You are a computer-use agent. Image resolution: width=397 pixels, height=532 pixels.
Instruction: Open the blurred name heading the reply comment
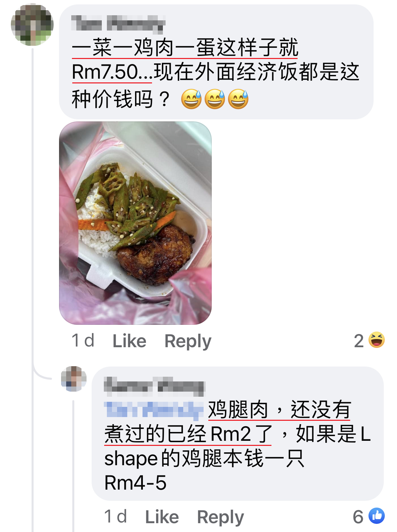click(x=154, y=387)
